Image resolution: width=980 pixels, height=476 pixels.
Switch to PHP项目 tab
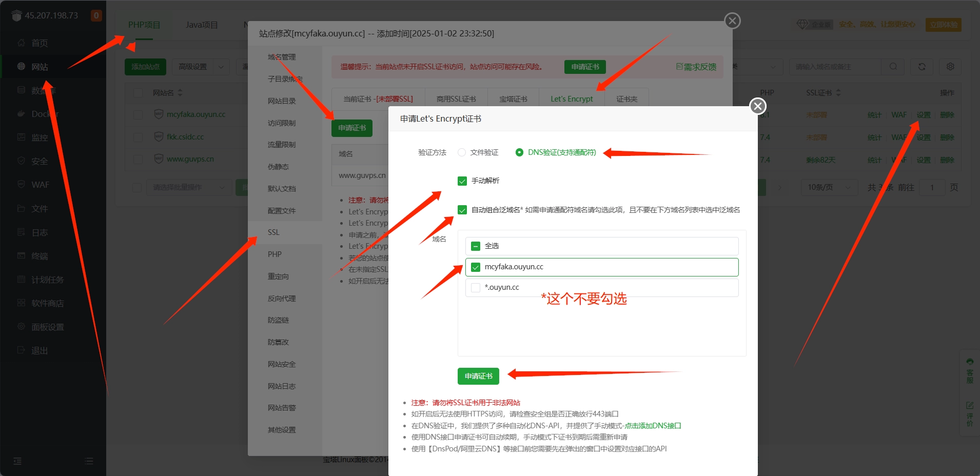[144, 25]
